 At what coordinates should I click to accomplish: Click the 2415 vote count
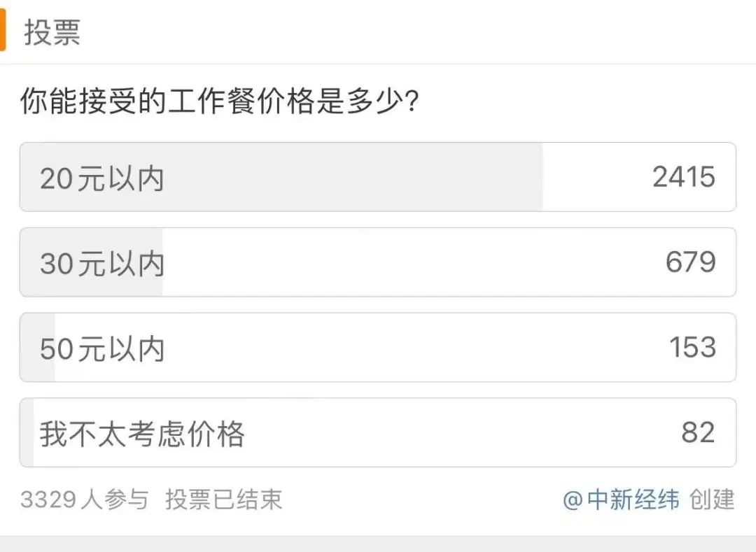[x=683, y=177]
